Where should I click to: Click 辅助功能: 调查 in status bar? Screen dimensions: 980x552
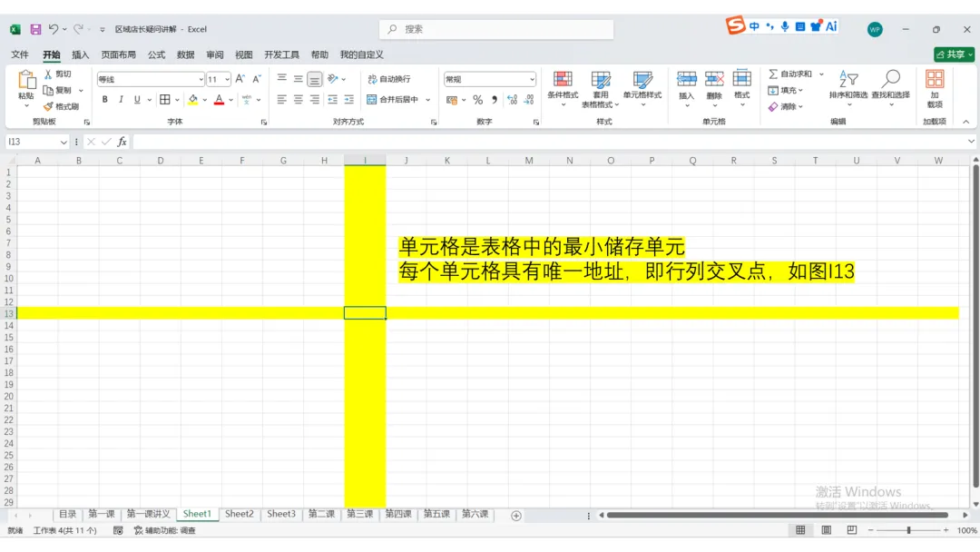pos(165,530)
